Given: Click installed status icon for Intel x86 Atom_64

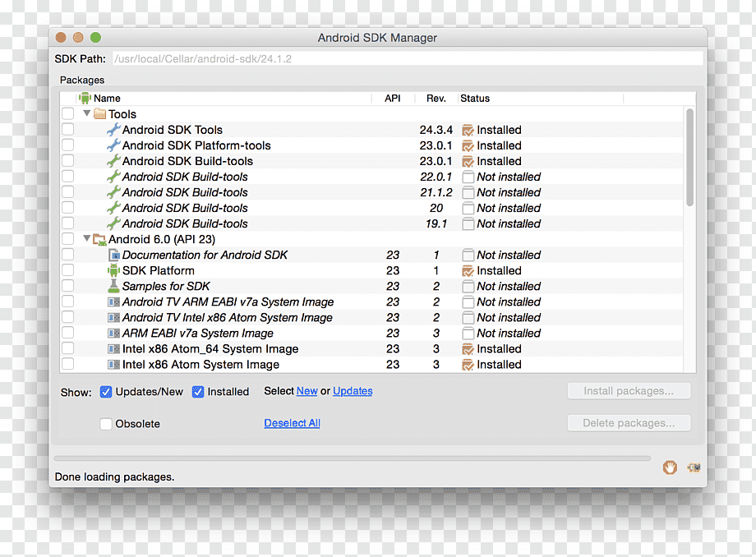Looking at the screenshot, I should (x=468, y=349).
